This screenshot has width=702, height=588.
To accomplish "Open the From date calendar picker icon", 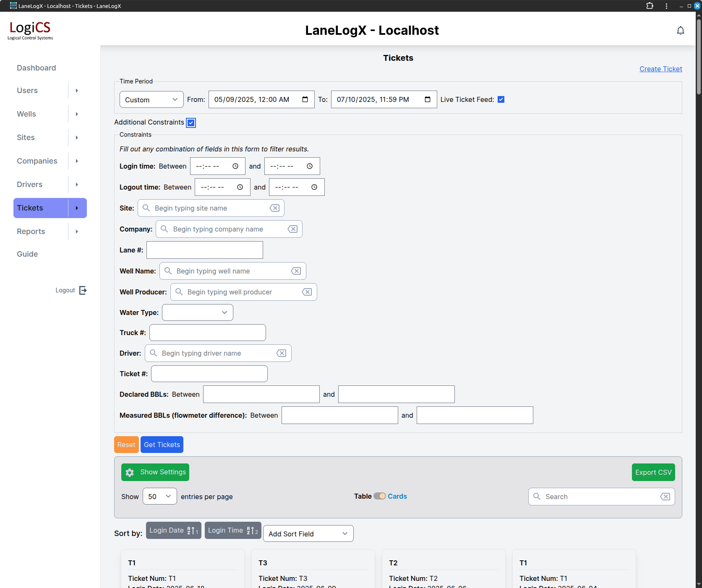I will 305,99.
